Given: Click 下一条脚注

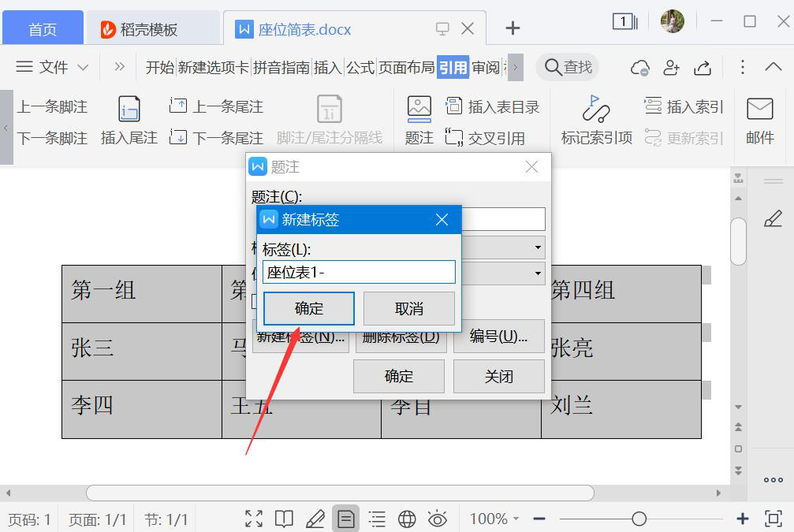Looking at the screenshot, I should pyautogui.click(x=52, y=138).
